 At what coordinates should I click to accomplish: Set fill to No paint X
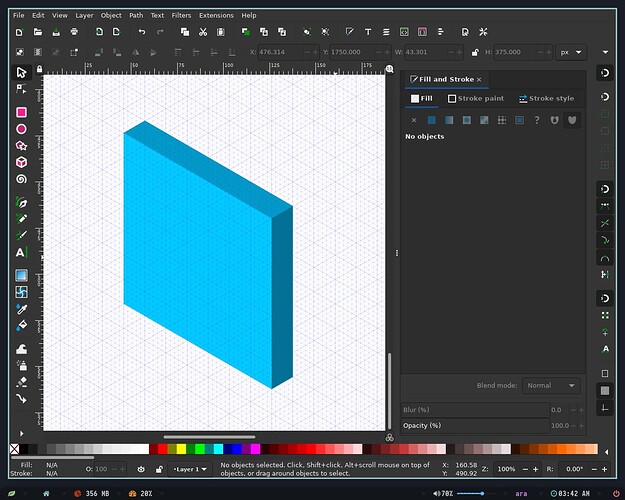click(414, 120)
